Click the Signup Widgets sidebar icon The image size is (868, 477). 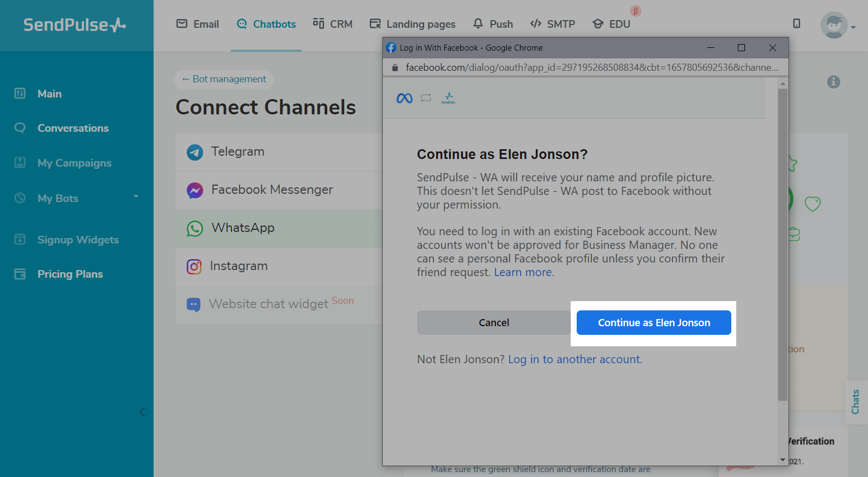click(20, 239)
